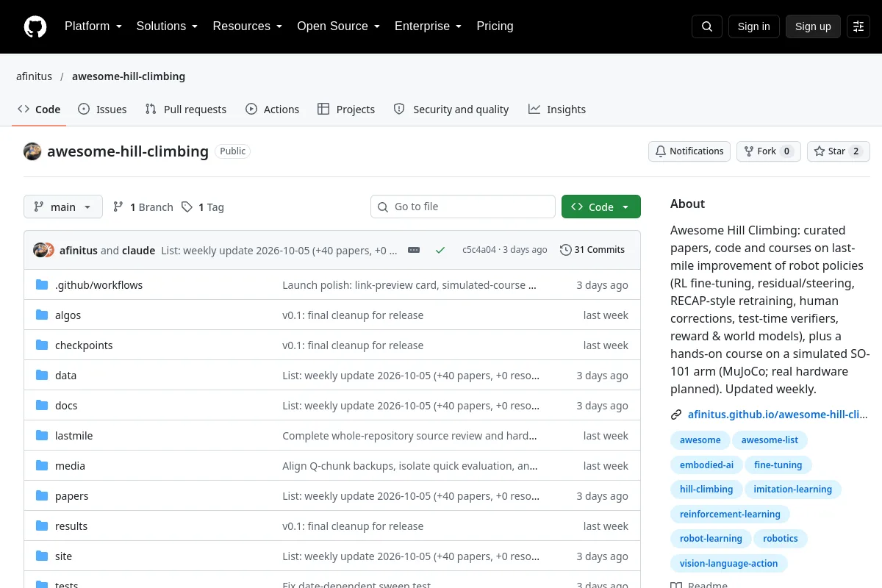Screen dimensions: 882x588
Task: Fork the repository
Action: (768, 151)
